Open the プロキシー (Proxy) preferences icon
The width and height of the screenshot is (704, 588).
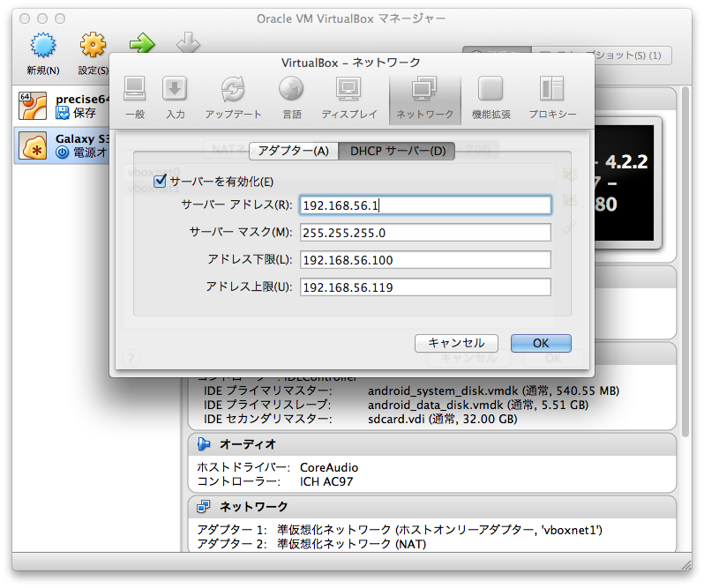(x=551, y=98)
